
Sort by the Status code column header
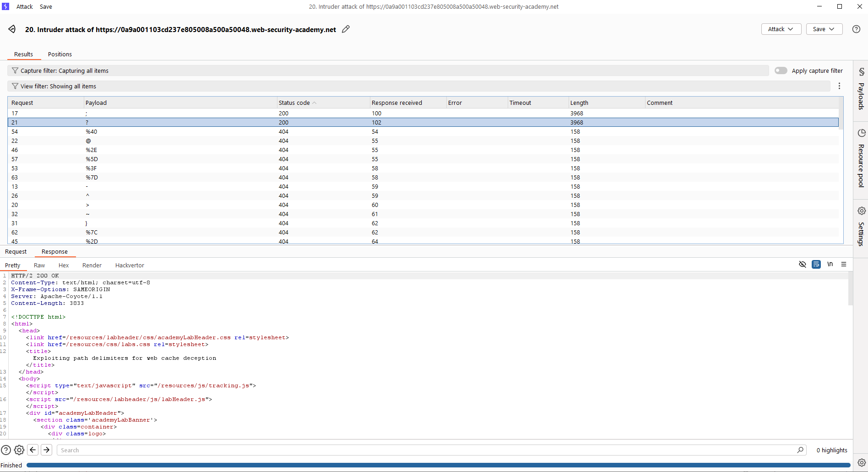pyautogui.click(x=294, y=103)
